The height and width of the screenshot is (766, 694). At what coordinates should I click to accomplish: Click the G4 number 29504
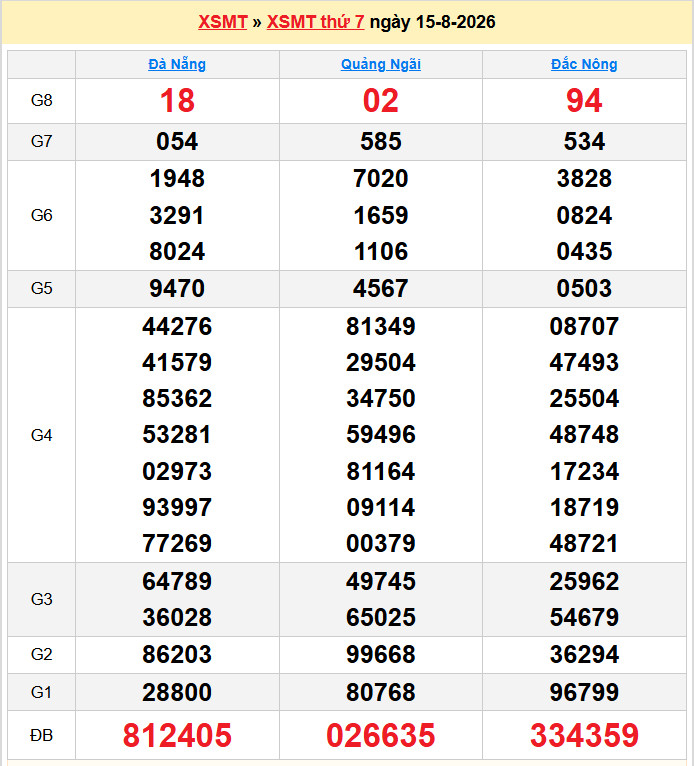coord(381,362)
